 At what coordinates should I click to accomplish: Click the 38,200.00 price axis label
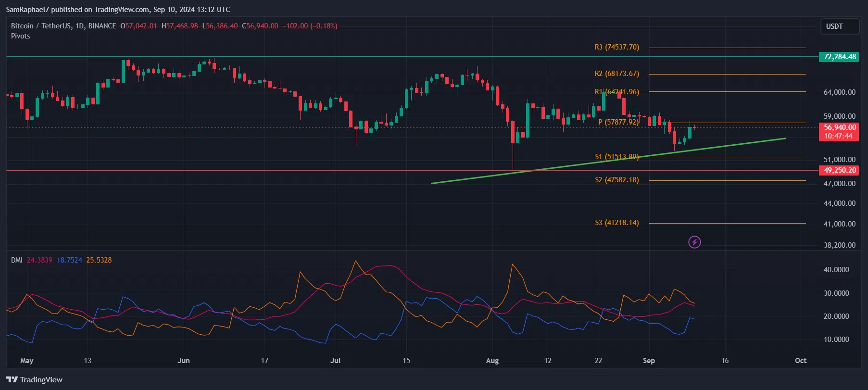[840, 245]
